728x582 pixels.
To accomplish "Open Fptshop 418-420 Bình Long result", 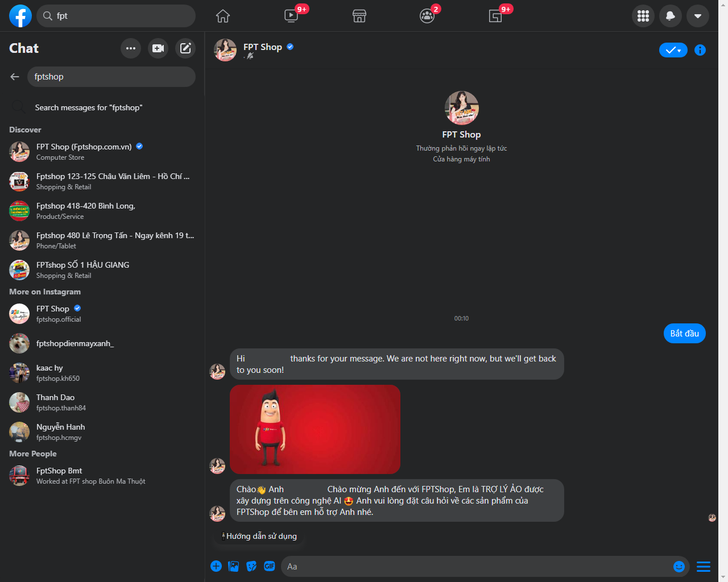I will 102,211.
